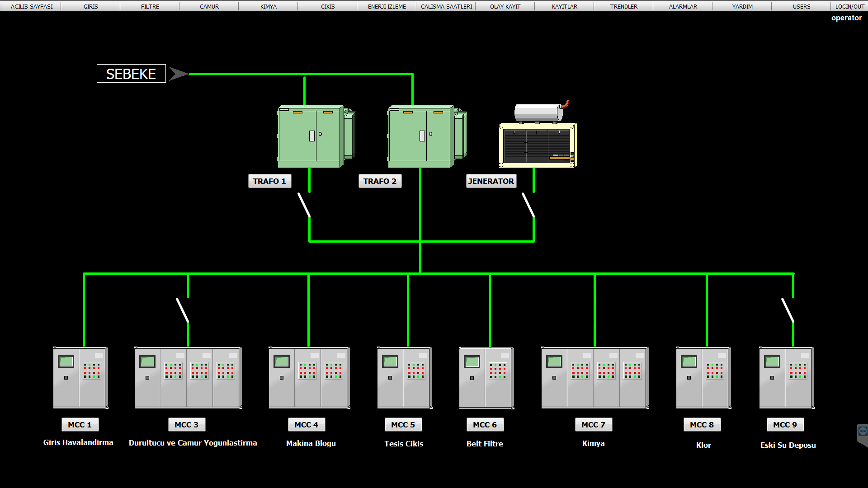
Task: Toggle the MCC 3 feeder breaker switch
Action: [x=182, y=310]
